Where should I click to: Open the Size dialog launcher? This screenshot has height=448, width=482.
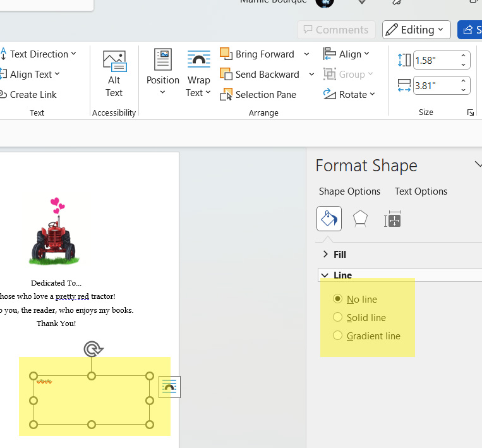pos(470,112)
